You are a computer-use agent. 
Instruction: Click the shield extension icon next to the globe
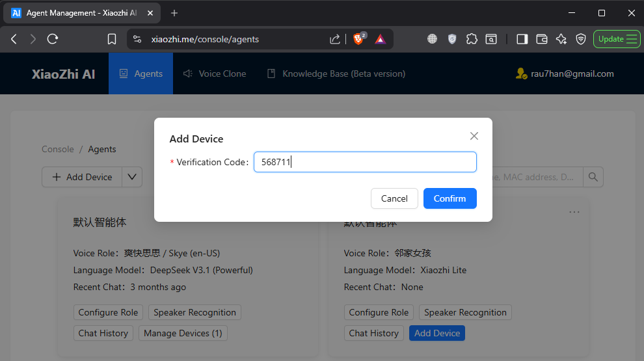point(452,39)
